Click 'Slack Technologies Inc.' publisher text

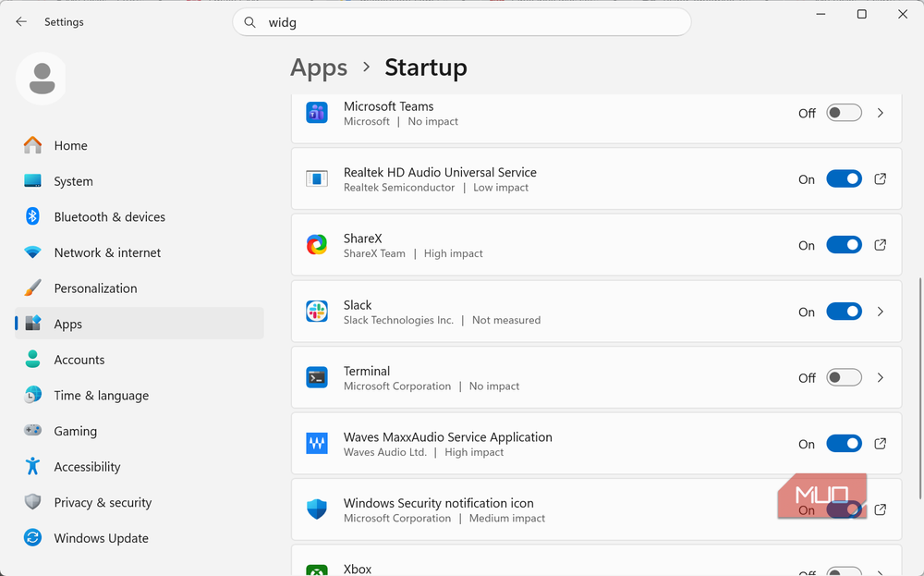tap(398, 320)
